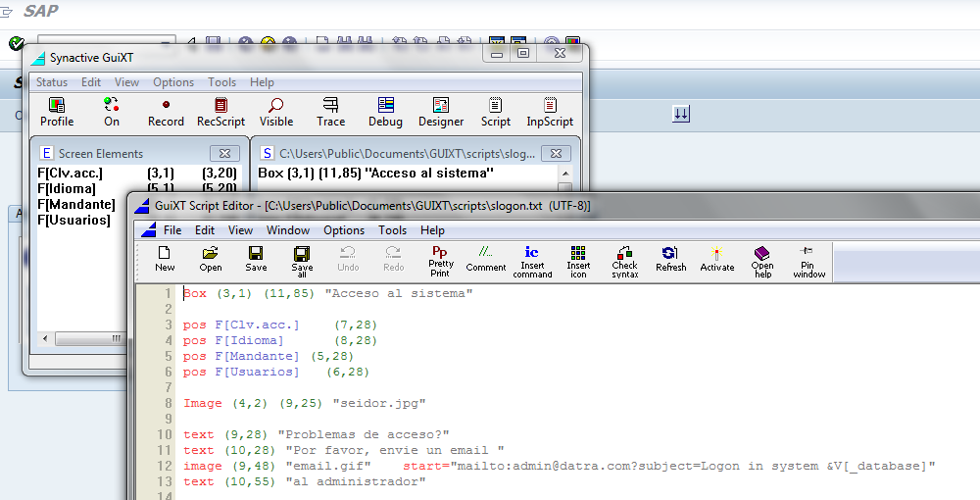Click Synactive GuiXT title bar icon
Viewport: 980px width, 500px height.
[x=38, y=58]
